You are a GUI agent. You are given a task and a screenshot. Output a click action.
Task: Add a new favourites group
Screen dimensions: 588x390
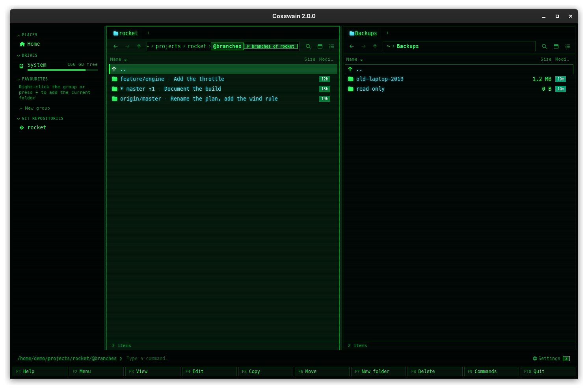click(35, 108)
